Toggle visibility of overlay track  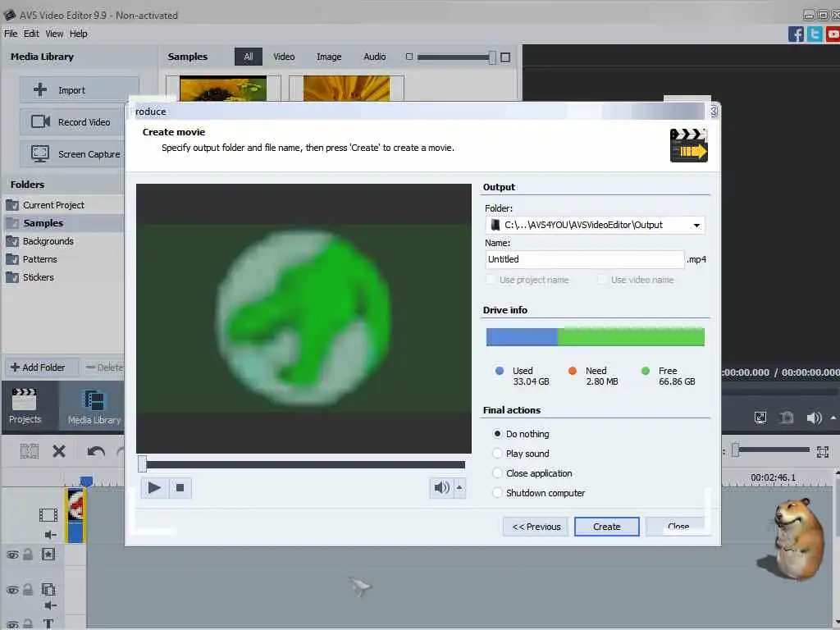(12, 590)
